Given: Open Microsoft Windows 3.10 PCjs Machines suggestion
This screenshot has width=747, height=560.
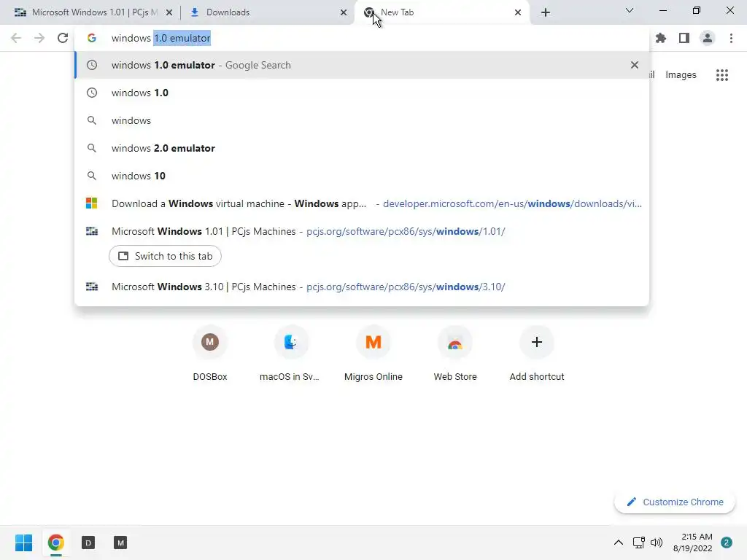Looking at the screenshot, I should 362,287.
